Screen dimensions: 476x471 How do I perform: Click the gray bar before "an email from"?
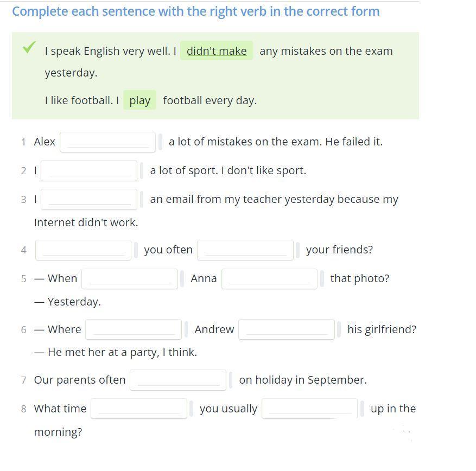point(142,200)
